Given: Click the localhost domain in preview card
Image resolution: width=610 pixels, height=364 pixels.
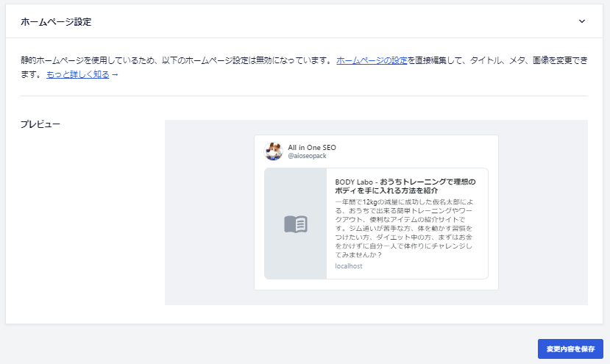Looking at the screenshot, I should (349, 266).
